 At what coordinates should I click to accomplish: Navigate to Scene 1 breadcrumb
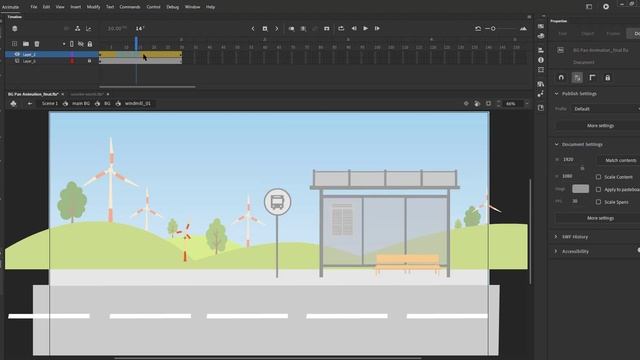(x=50, y=104)
